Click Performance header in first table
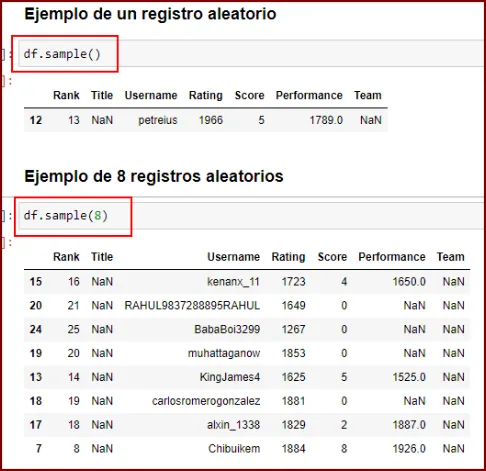Image resolution: width=486 pixels, height=471 pixels. (309, 95)
